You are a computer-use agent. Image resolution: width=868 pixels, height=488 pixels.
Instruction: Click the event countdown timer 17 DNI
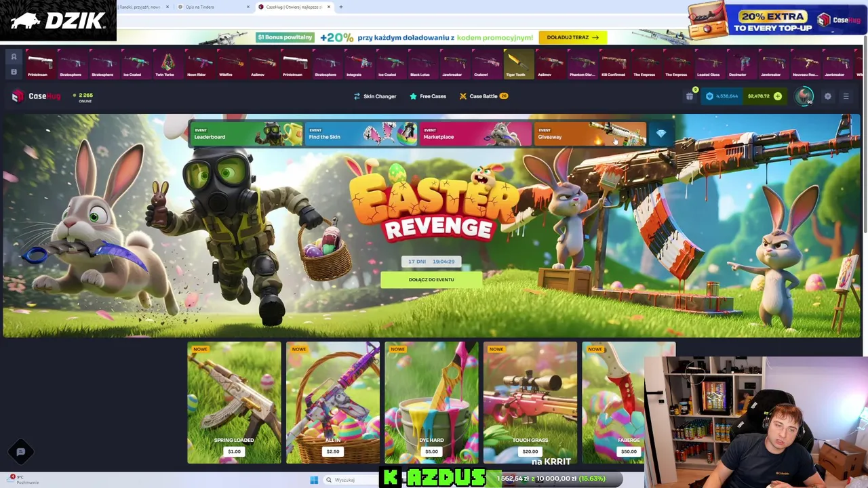(x=431, y=262)
